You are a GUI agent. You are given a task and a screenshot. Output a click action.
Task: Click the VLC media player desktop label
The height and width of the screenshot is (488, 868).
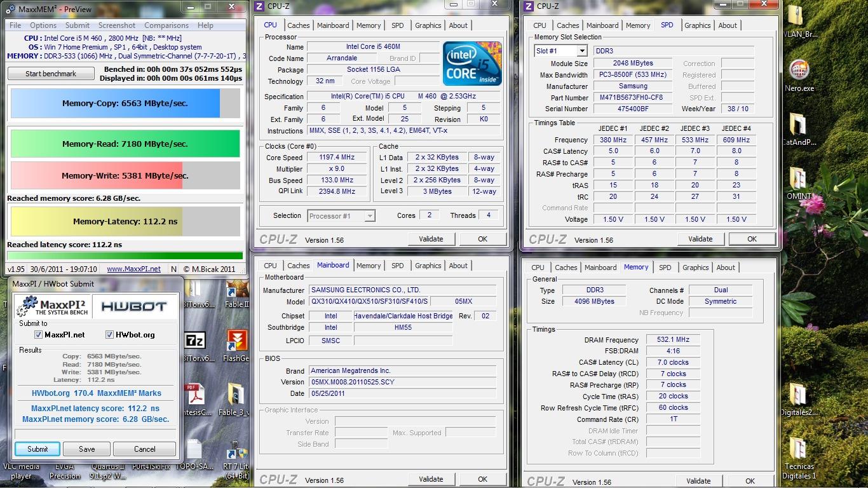point(21,471)
